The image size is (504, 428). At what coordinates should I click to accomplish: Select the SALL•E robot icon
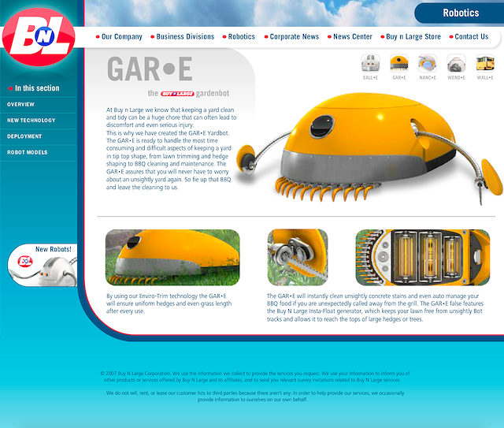[x=370, y=67]
